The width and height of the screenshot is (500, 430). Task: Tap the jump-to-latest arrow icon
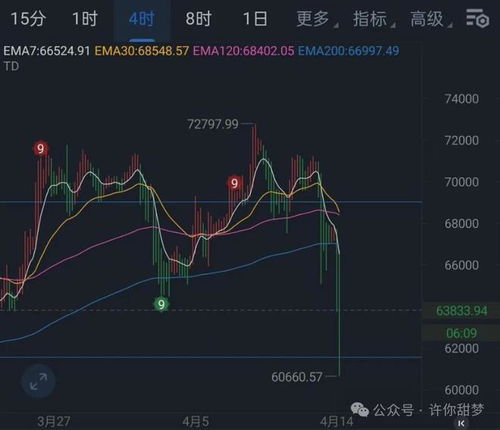[x=462, y=424]
